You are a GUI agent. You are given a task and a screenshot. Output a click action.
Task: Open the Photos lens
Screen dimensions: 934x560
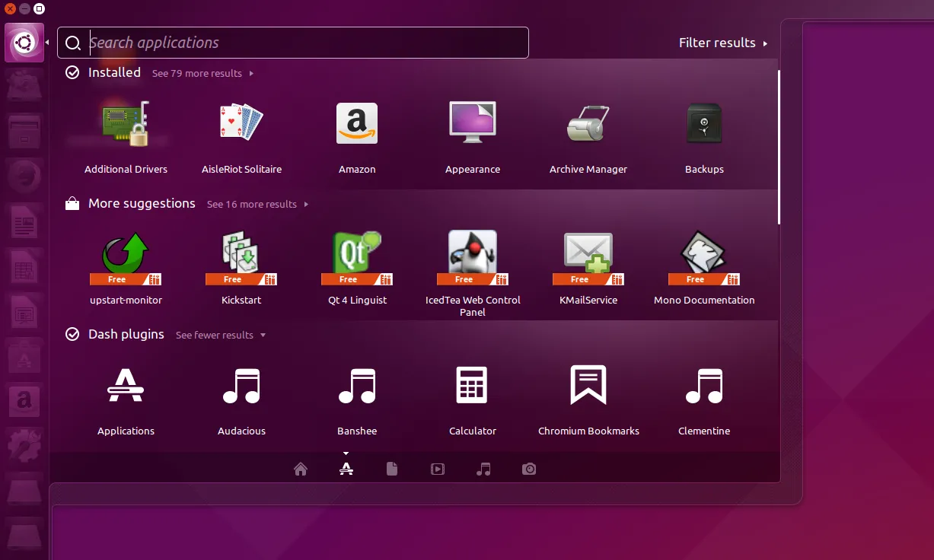[529, 469]
